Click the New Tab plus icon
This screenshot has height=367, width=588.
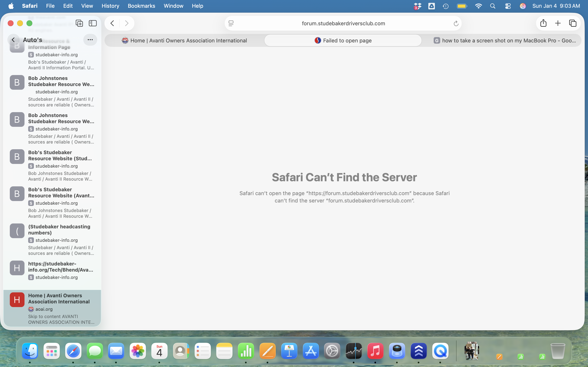pos(558,23)
